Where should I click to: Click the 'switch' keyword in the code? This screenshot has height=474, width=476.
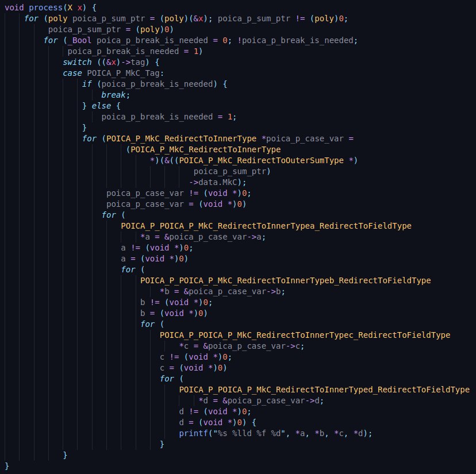point(77,62)
